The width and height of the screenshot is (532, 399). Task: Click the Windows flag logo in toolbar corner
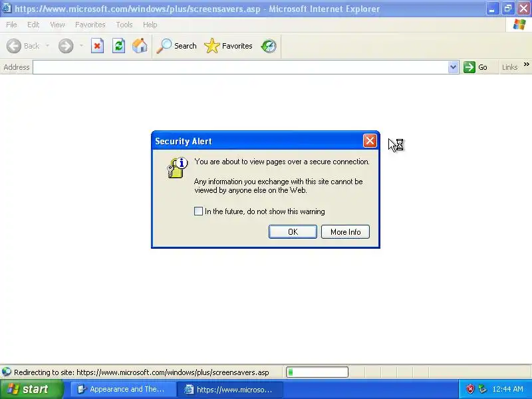coord(519,25)
